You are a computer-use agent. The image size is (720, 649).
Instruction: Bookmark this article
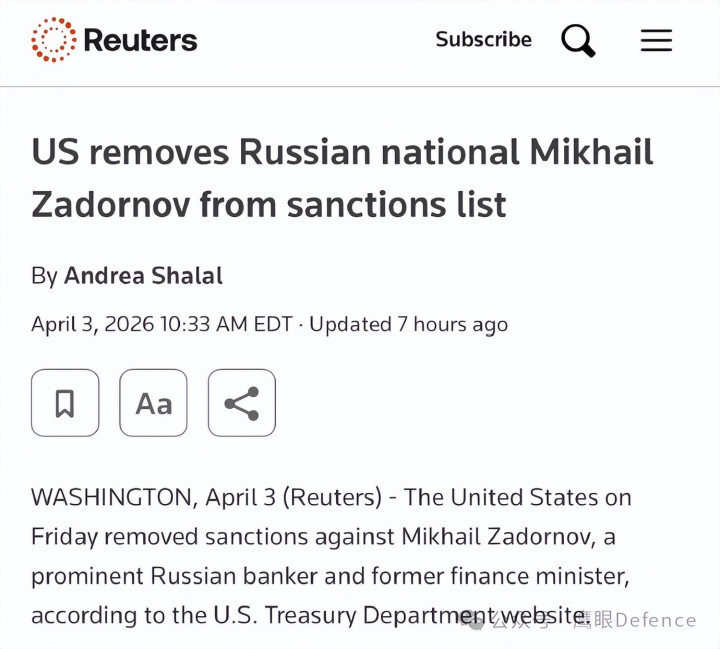tap(65, 403)
